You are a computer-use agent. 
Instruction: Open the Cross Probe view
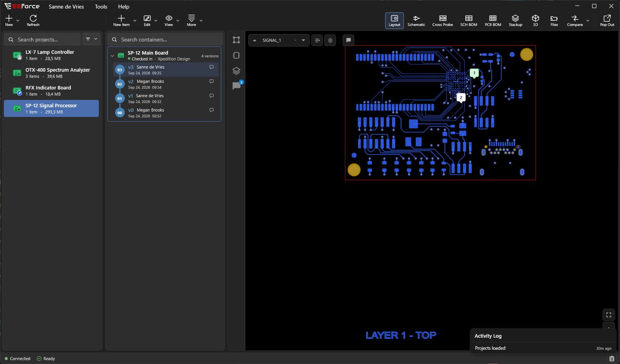[x=443, y=21]
